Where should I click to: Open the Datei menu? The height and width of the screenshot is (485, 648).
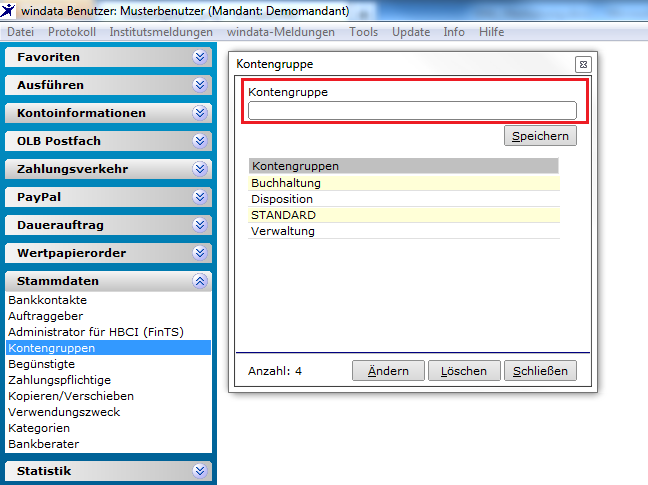click(21, 32)
